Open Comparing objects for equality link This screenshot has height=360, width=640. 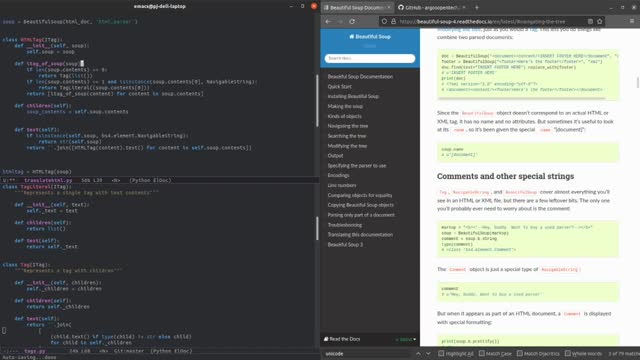[360, 195]
